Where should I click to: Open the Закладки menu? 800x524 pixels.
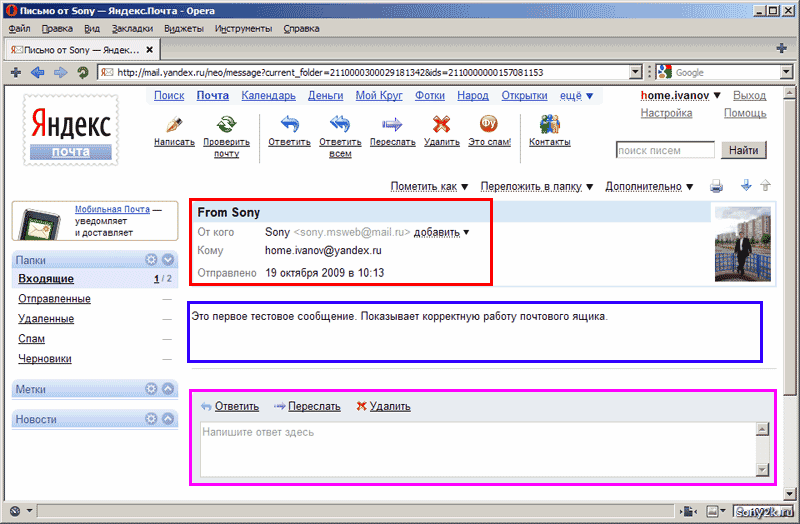point(132,29)
